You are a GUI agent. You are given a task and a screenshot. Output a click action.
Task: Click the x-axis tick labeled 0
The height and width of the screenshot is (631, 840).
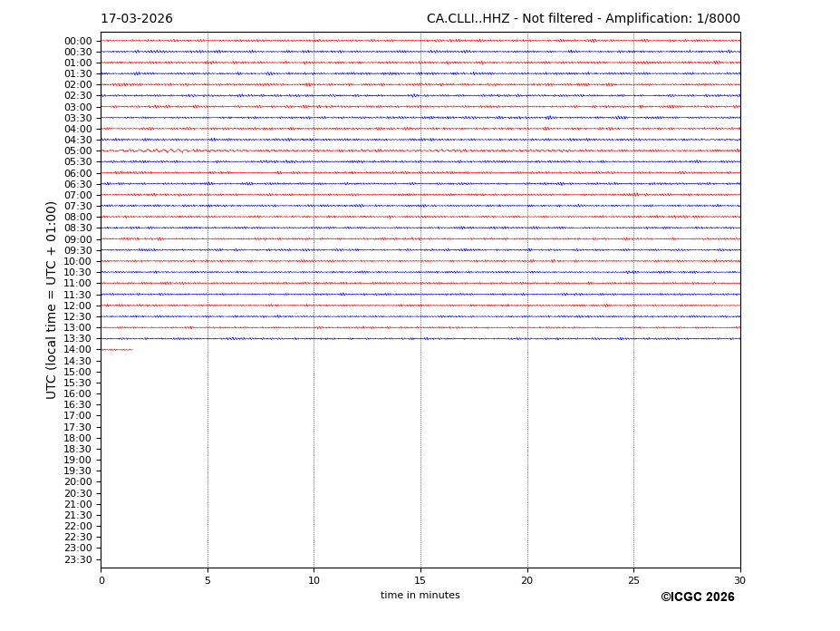point(101,580)
